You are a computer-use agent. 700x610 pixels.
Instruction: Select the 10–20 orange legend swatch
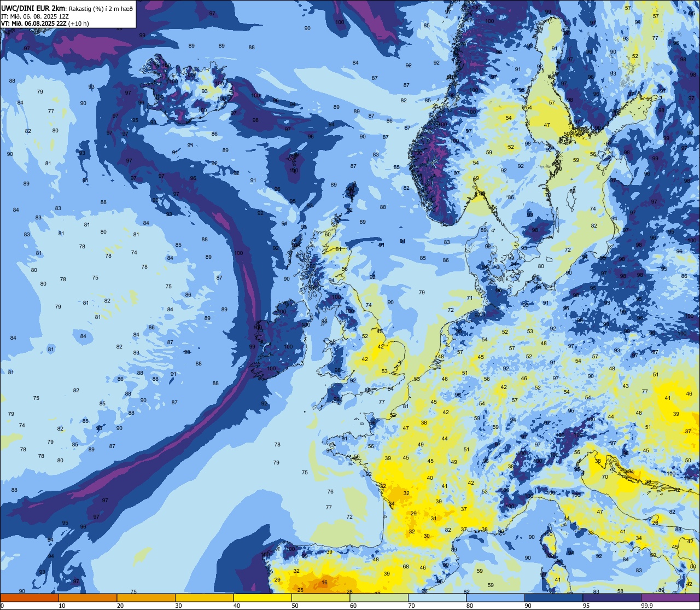point(87,597)
